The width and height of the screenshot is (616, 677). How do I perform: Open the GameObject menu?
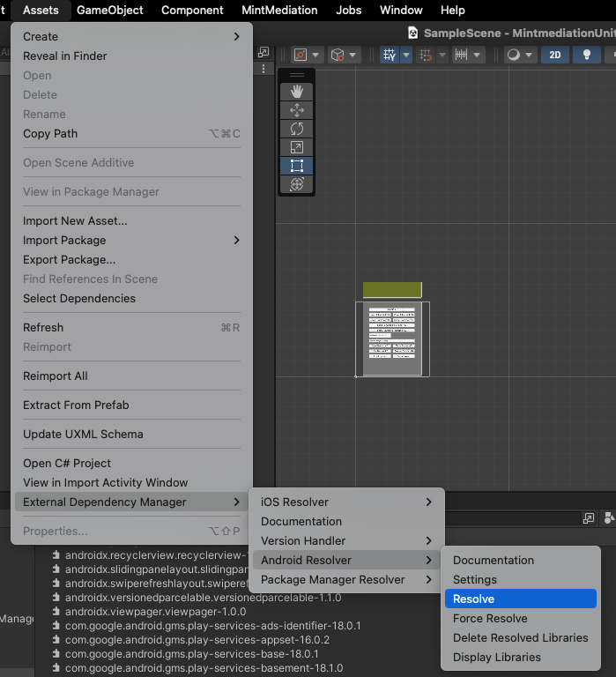pos(109,10)
